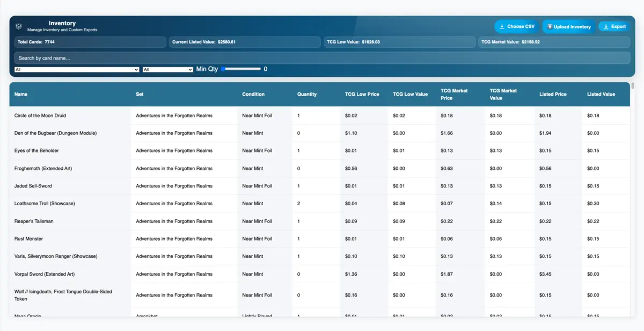
Task: Click the Current Listed Value $2580.61 stat
Action: pos(245,42)
